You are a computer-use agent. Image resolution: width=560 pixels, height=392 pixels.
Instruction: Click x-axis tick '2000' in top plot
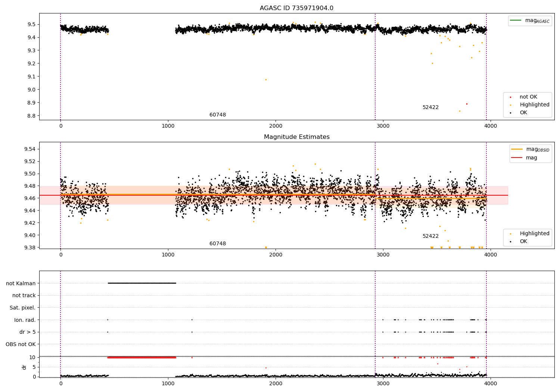[276, 126]
